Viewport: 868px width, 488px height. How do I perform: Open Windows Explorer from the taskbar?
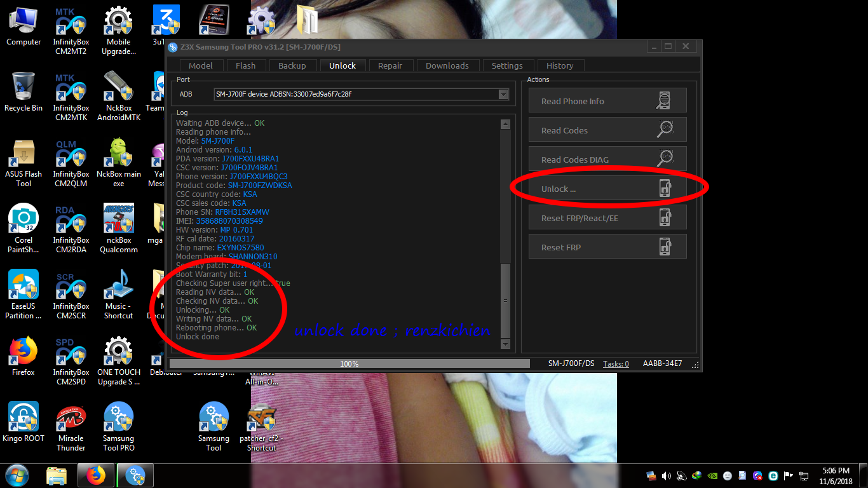(57, 475)
